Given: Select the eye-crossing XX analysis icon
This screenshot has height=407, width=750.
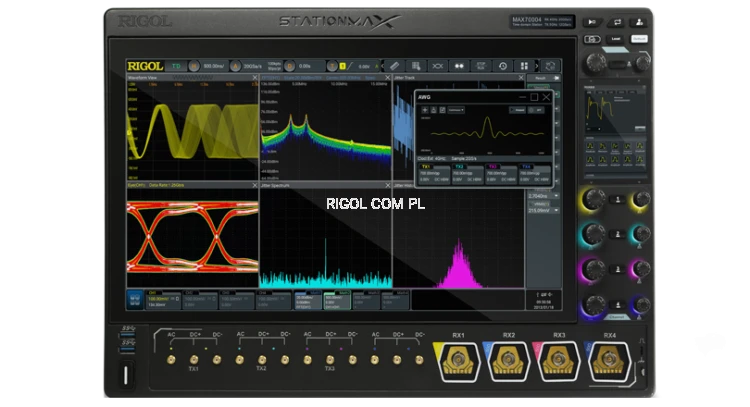Looking at the screenshot, I should 438,66.
